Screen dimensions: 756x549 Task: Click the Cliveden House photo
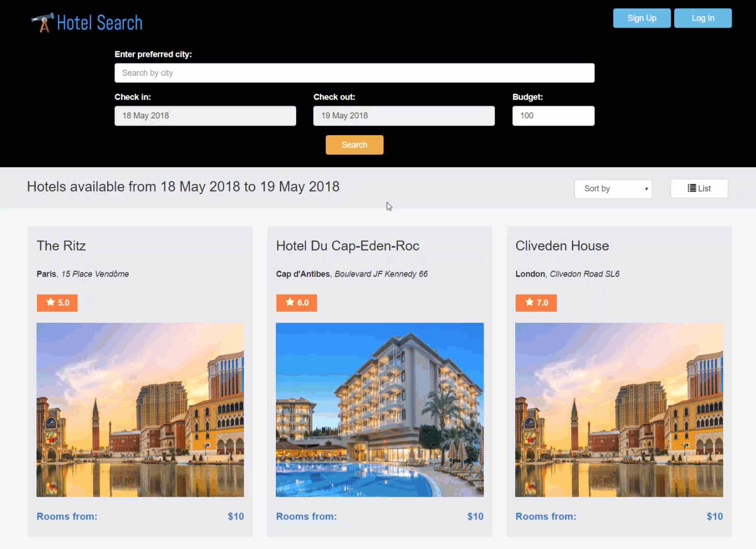click(619, 410)
